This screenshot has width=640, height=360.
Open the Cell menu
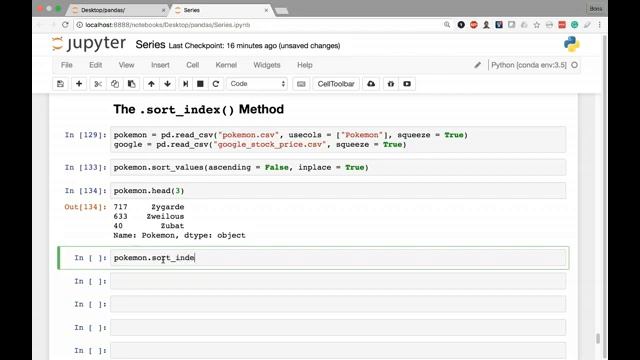tap(193, 65)
